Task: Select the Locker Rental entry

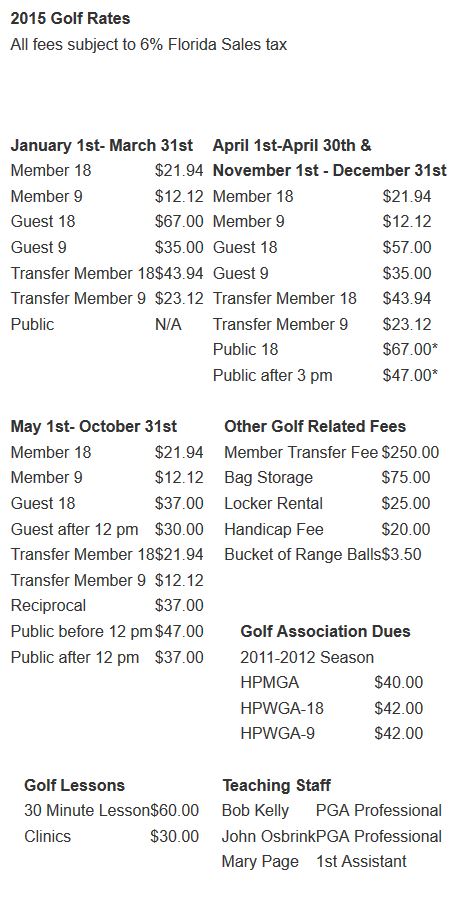Action: (x=327, y=503)
